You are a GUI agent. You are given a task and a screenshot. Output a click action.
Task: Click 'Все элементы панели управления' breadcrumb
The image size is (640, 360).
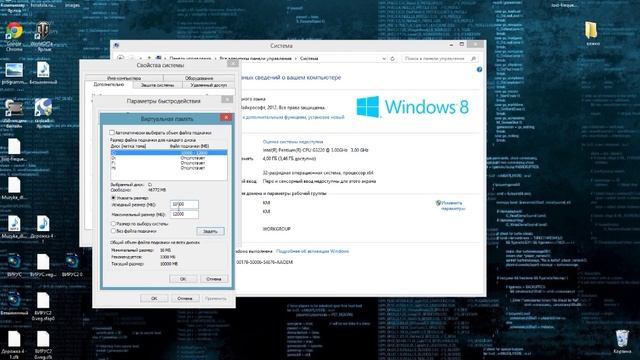[256, 59]
